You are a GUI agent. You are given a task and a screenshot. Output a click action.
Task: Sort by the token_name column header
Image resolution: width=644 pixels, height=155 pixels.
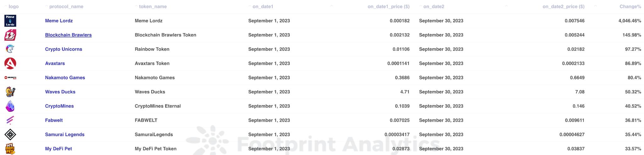point(153,7)
